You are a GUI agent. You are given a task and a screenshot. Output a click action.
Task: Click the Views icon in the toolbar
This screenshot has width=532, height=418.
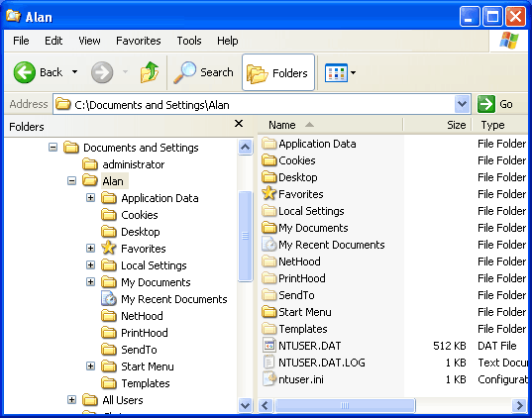[x=336, y=72]
